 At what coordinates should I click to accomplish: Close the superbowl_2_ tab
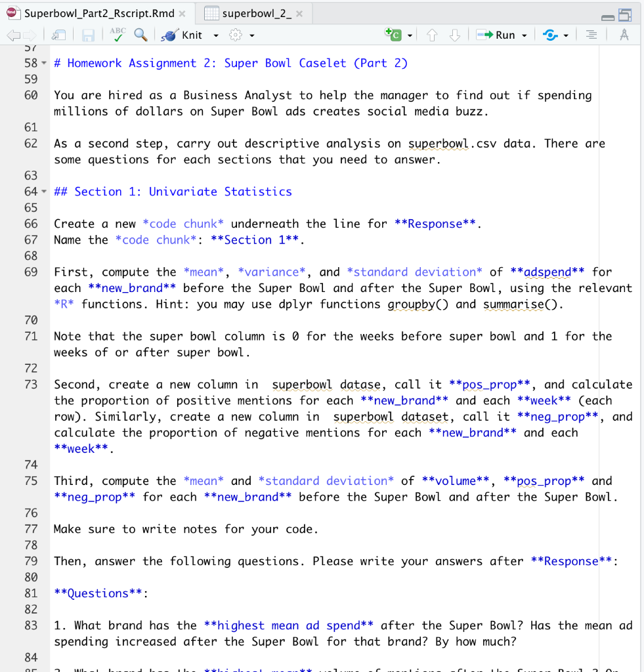click(299, 14)
